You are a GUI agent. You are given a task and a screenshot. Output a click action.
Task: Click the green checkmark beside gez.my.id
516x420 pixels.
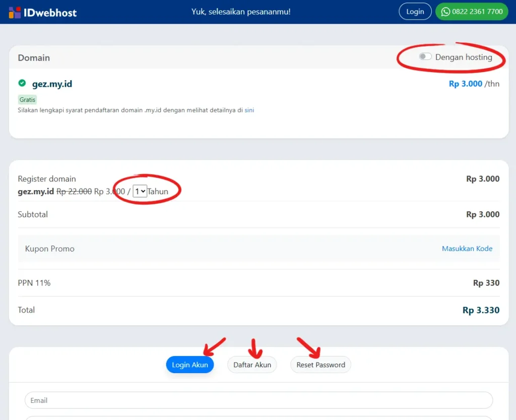tap(22, 83)
